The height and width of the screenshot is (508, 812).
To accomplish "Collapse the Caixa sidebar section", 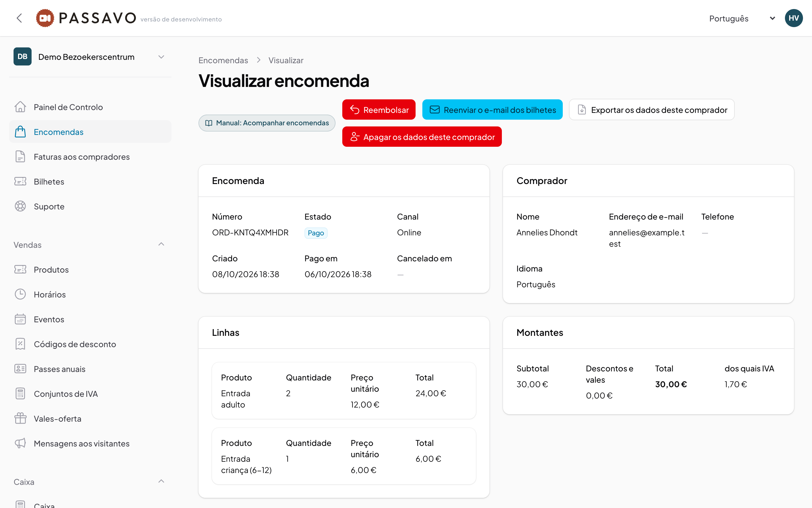I will pyautogui.click(x=161, y=481).
